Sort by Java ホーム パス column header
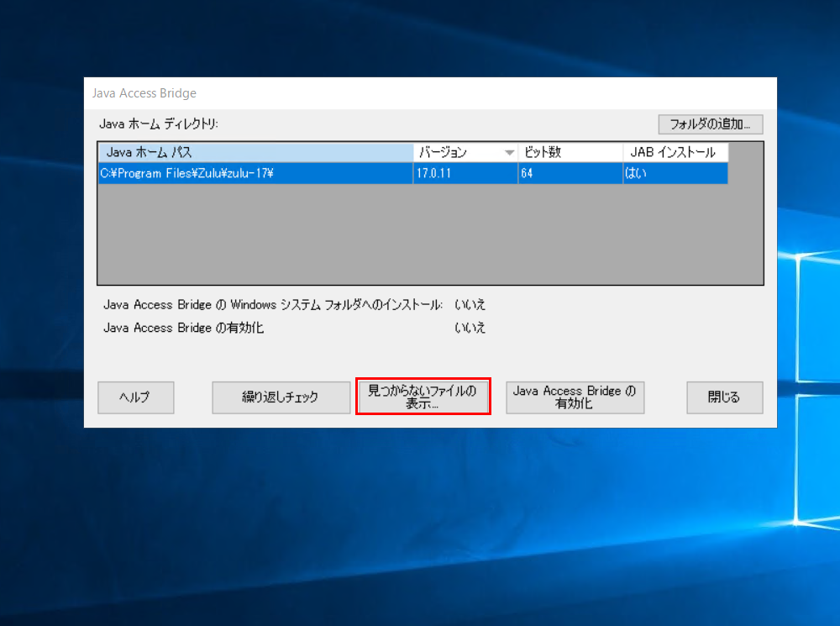This screenshot has height=626, width=840. pyautogui.click(x=255, y=152)
